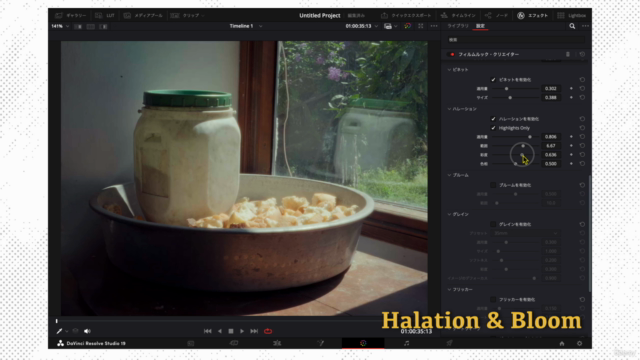Screen dimensions: 640x360
Task: Click the Vignette size slider showing 0.388
Action: [x=516, y=98]
